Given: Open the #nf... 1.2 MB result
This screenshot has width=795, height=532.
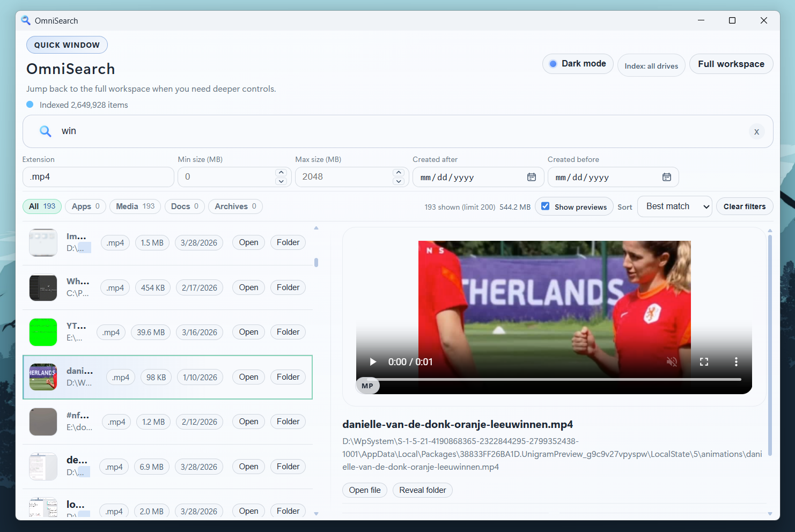Looking at the screenshot, I should [x=249, y=422].
